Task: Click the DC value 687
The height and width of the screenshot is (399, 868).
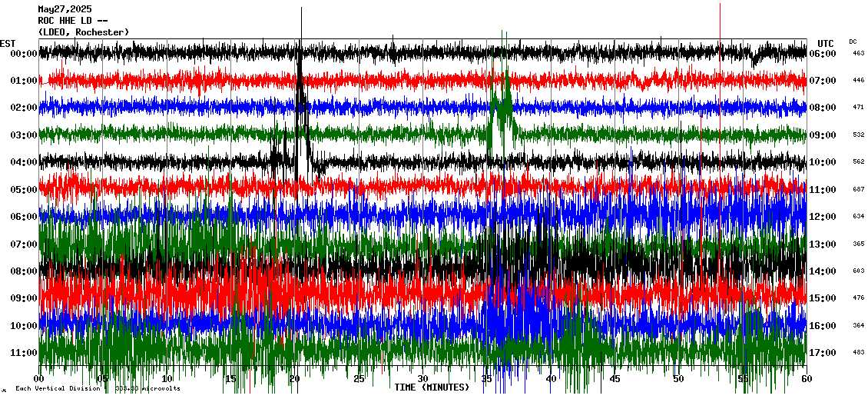Action: 858,189
